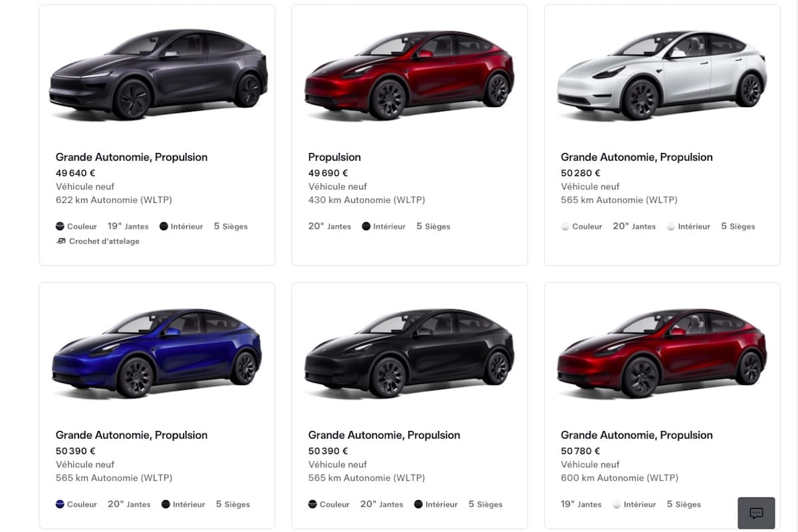The height and width of the screenshot is (532, 798).
Task: Open the chat message icon button
Action: [756, 513]
